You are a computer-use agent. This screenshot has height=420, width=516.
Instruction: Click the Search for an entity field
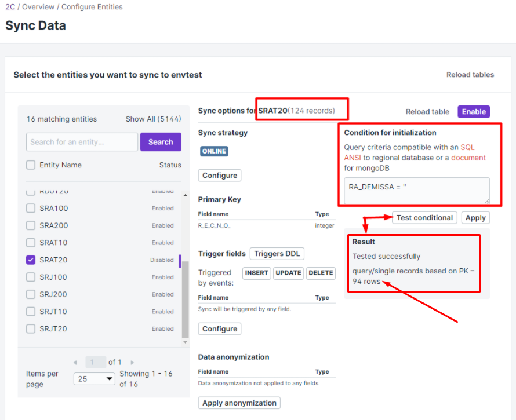82,142
